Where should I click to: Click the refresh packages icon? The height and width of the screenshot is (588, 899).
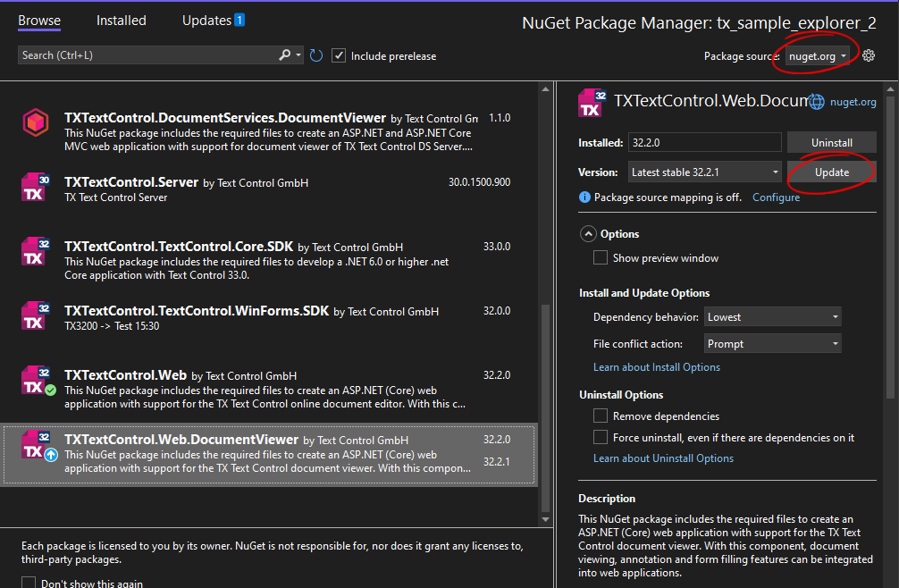[x=316, y=55]
